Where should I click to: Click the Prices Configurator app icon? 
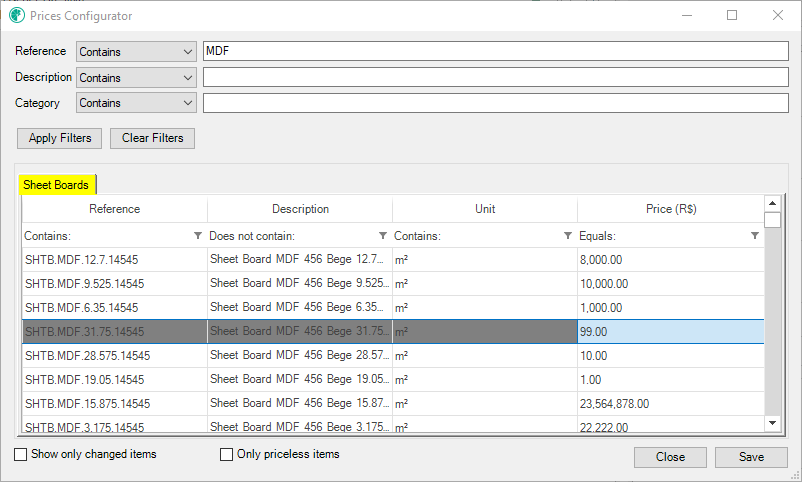[x=17, y=15]
